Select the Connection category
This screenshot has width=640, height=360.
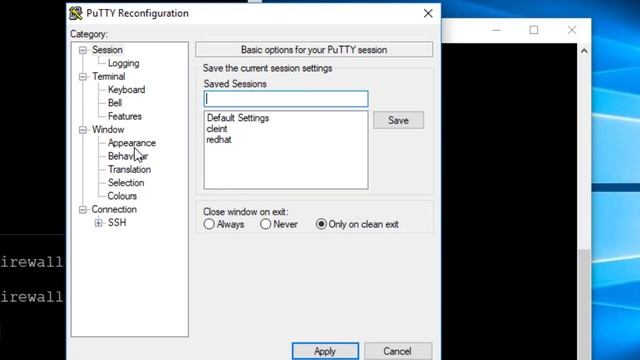click(x=114, y=209)
